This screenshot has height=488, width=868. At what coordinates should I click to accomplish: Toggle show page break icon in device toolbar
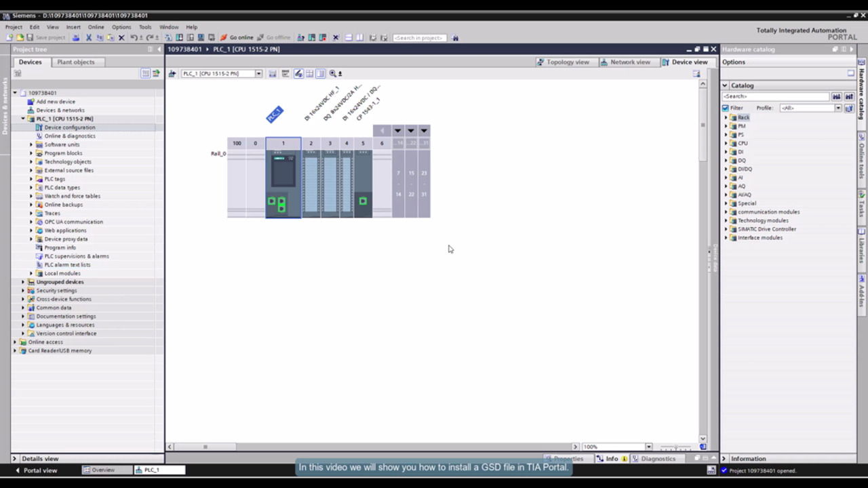(x=320, y=74)
